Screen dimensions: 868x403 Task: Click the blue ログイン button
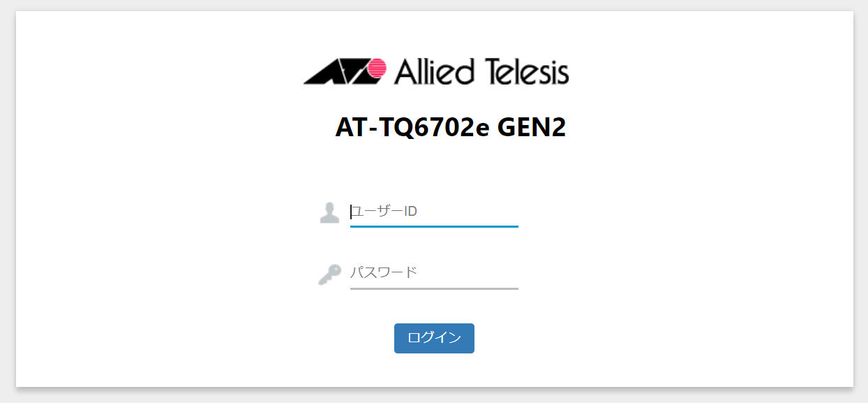click(x=434, y=338)
